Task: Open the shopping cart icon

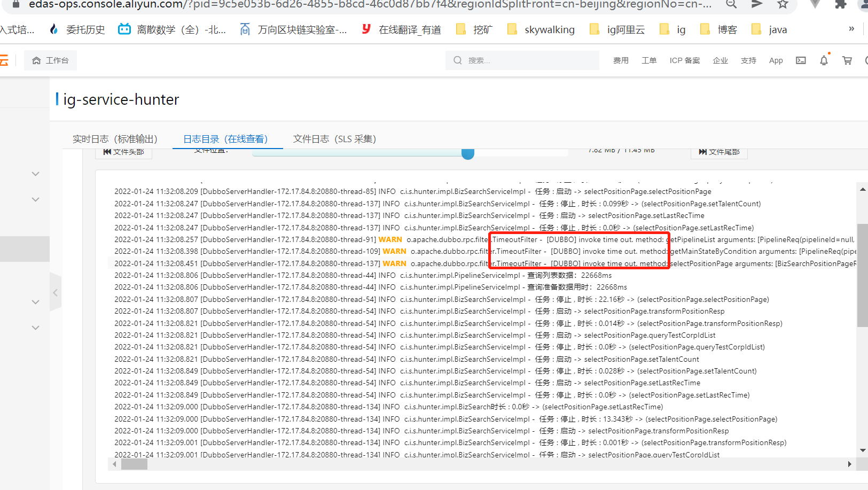Action: [x=847, y=60]
